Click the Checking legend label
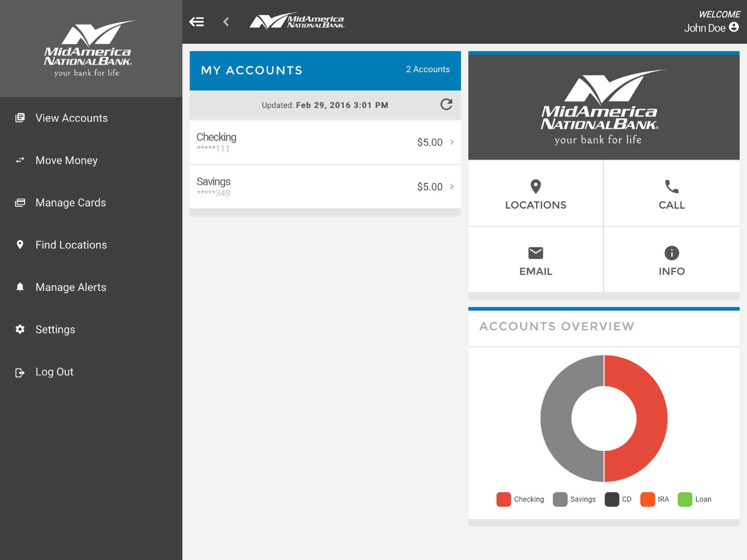747x560 pixels. pyautogui.click(x=529, y=499)
